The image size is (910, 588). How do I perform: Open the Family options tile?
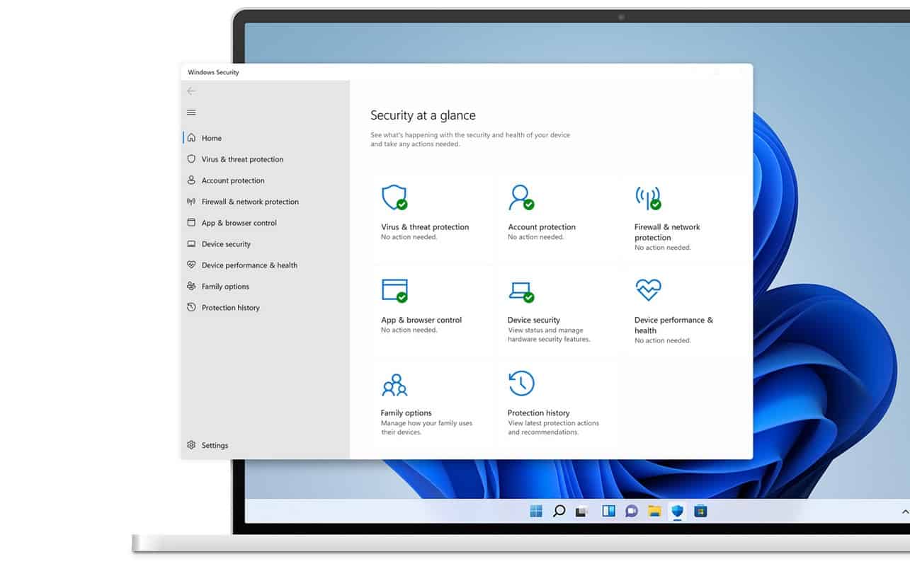tap(432, 403)
